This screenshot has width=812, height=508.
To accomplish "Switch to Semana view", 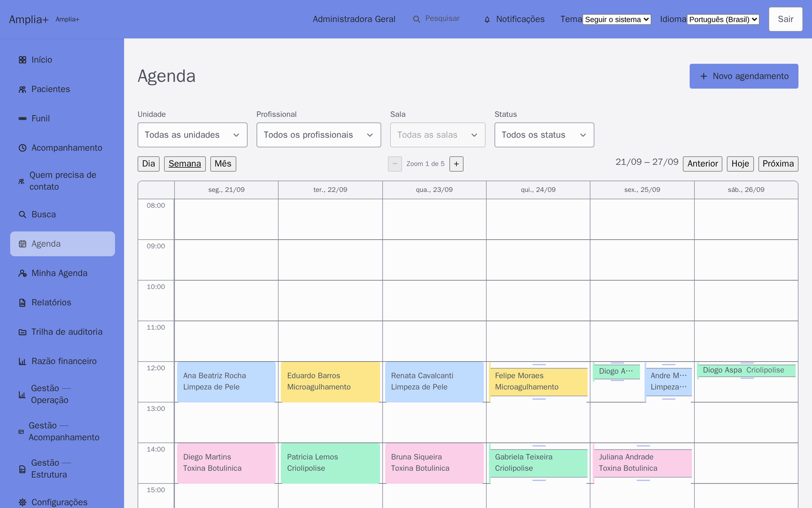I will pyautogui.click(x=185, y=164).
